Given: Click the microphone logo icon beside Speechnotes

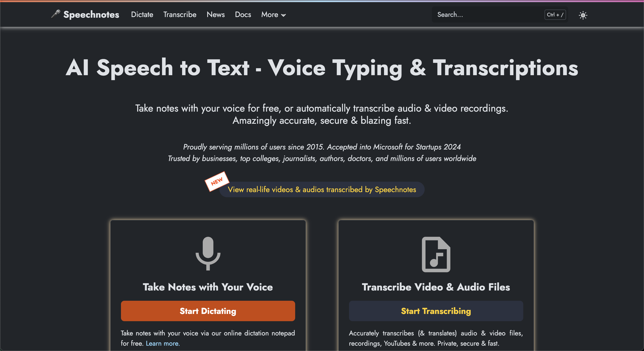Looking at the screenshot, I should (x=56, y=14).
